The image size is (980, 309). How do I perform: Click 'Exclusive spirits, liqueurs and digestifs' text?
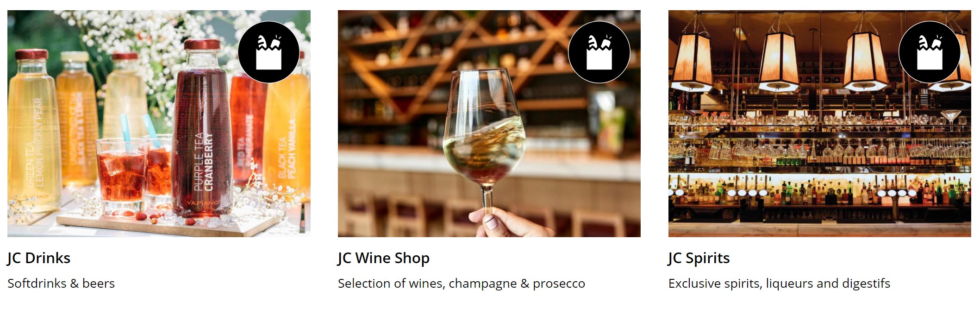coord(779,283)
